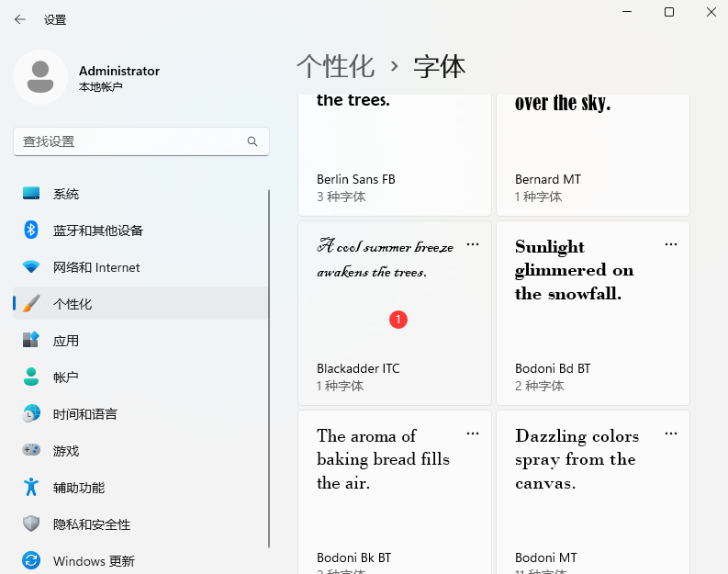The image size is (728, 574).
Task: Open 网络和 Internet settings
Action: 140,267
